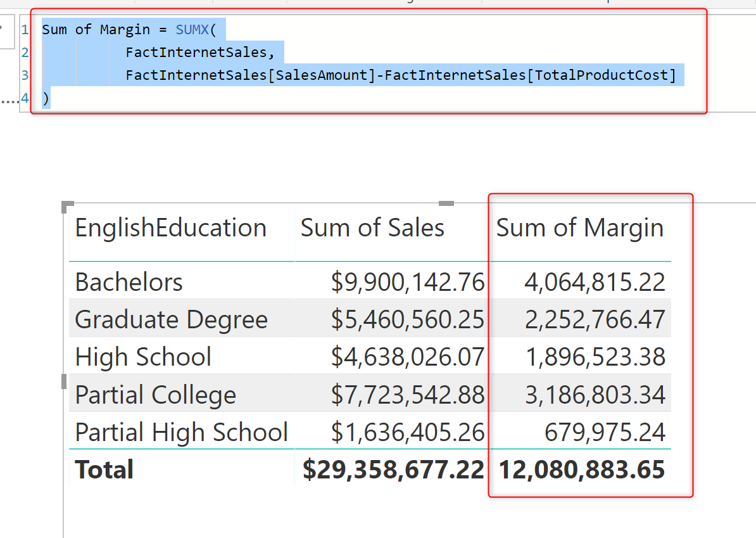Click the left-middle resize handle of table visual

63,381
